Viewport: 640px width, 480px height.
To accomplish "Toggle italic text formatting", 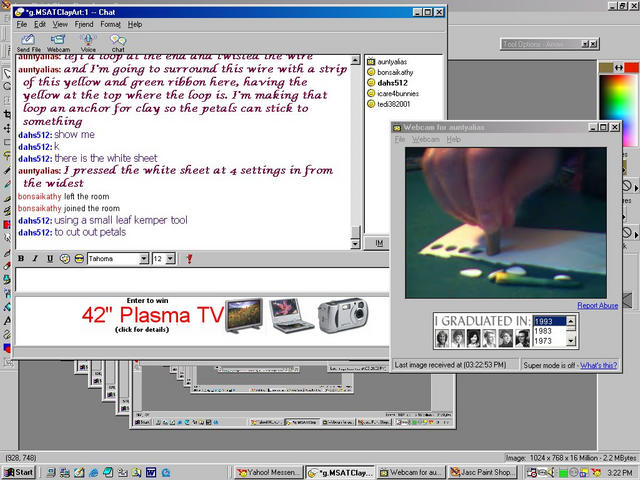I will pos(35,258).
